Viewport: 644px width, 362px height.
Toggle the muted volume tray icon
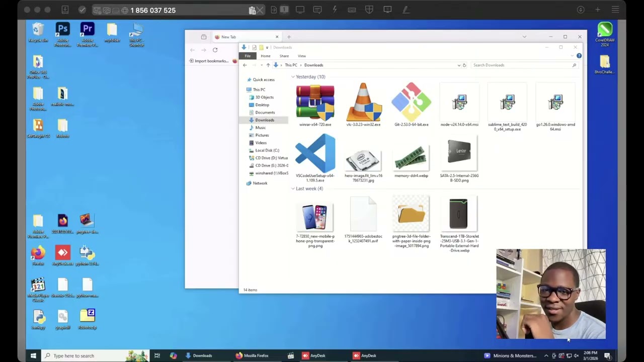tap(577, 355)
